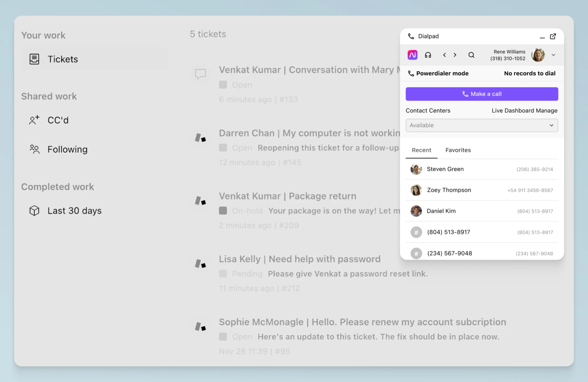The image size is (588, 382).
Task: Open the Tickets section icon in sidebar
Action: (x=34, y=59)
